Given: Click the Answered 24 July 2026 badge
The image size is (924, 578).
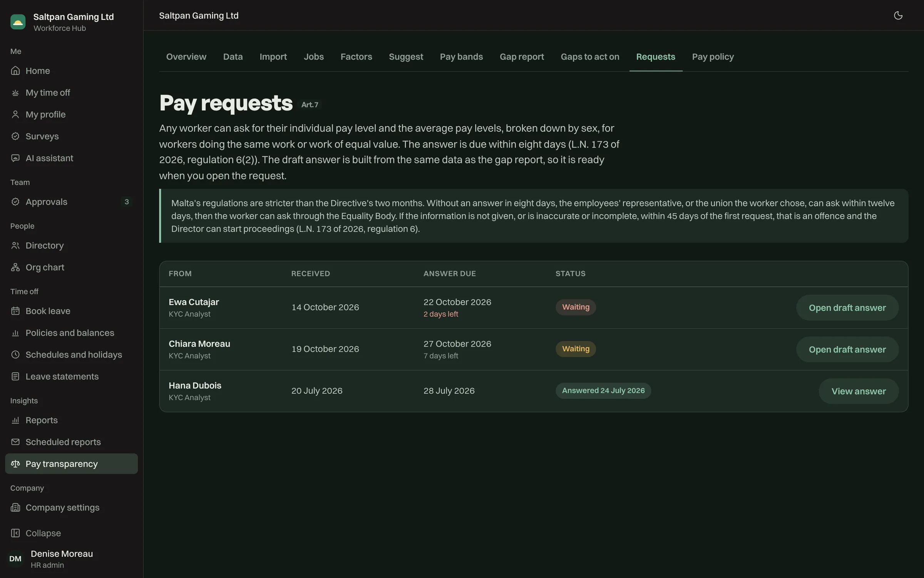Looking at the screenshot, I should click(x=603, y=390).
